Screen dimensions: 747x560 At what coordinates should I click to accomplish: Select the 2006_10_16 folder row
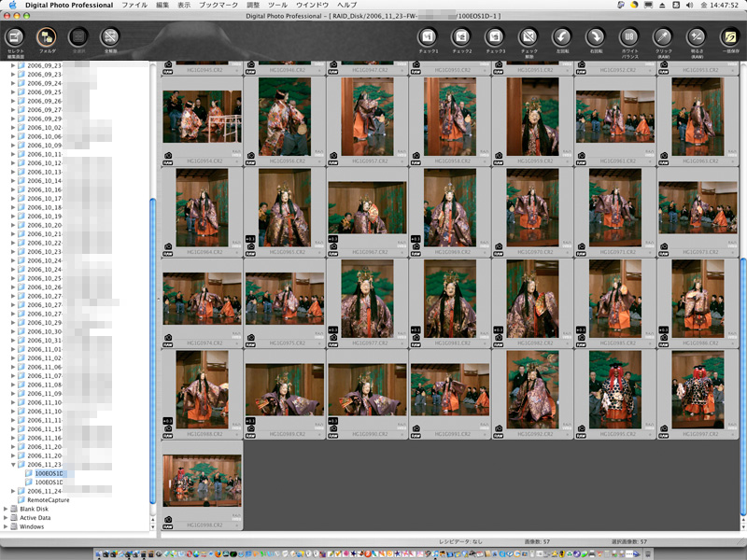click(44, 189)
